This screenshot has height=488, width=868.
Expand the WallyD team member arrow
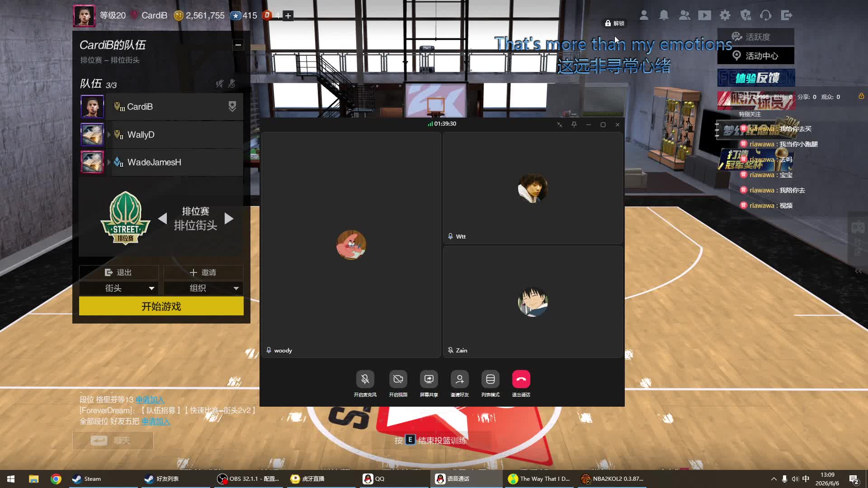point(109,135)
